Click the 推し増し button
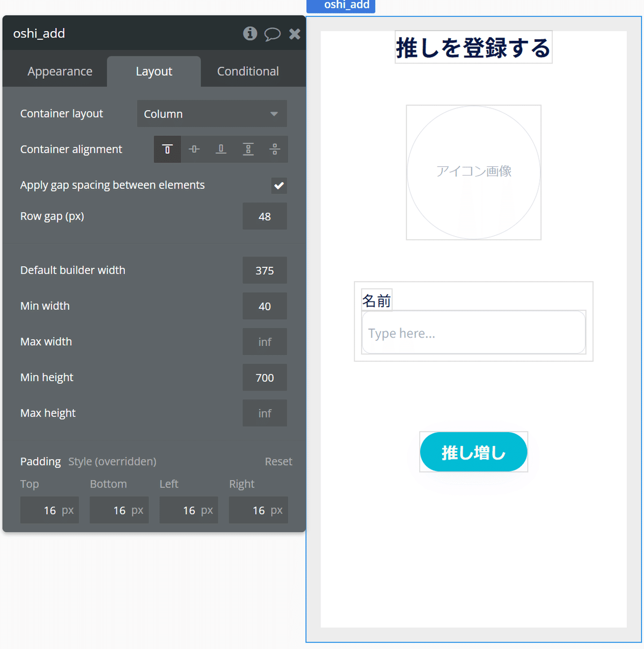The height and width of the screenshot is (649, 644). (x=473, y=452)
